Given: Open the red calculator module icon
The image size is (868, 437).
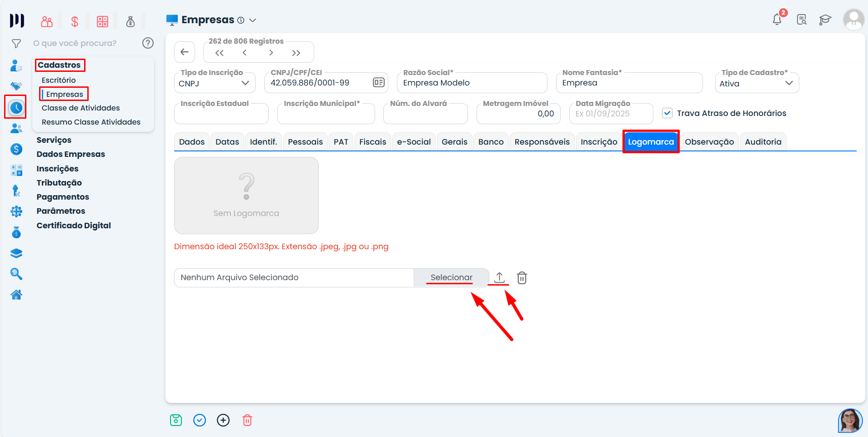Looking at the screenshot, I should 103,21.
